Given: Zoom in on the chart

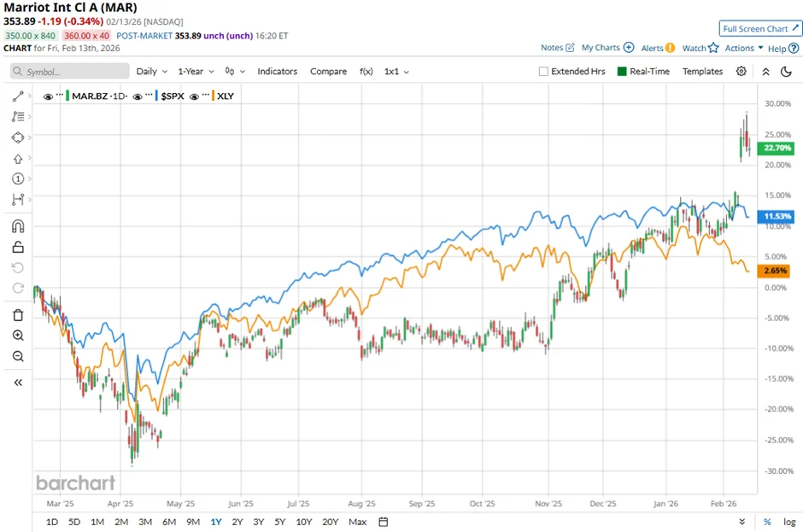Looking at the screenshot, I should [18, 336].
